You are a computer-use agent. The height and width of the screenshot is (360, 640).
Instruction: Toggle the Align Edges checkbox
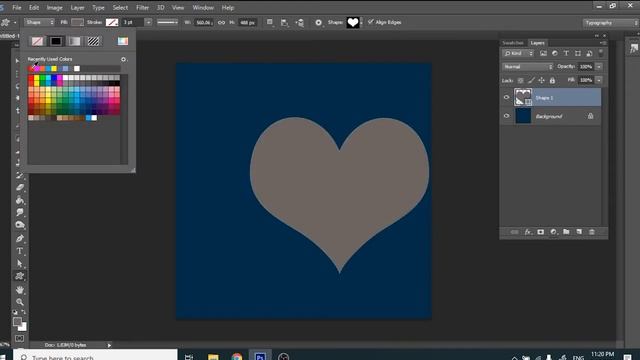coord(371,22)
